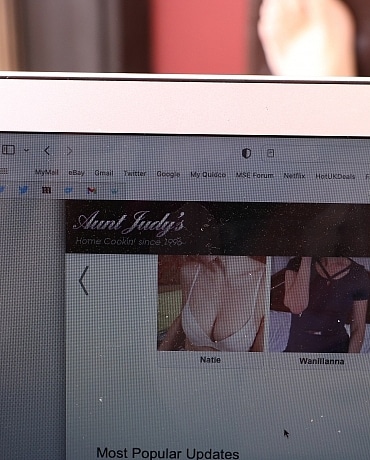Open the MSE Forum bookmark
This screenshot has width=370, height=460.
(255, 175)
